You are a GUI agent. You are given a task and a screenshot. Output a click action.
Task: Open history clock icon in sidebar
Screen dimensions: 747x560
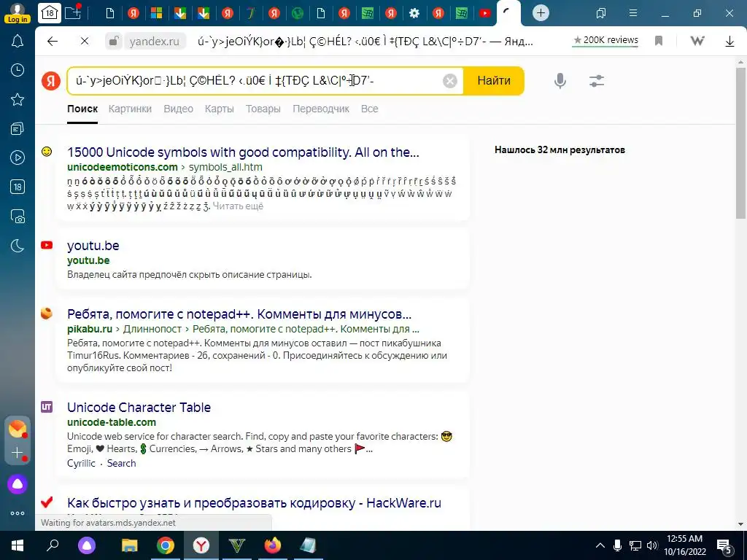pos(18,71)
